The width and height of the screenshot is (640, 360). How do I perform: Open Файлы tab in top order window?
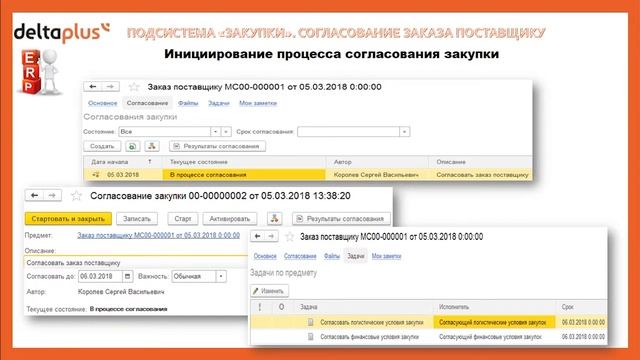point(188,103)
